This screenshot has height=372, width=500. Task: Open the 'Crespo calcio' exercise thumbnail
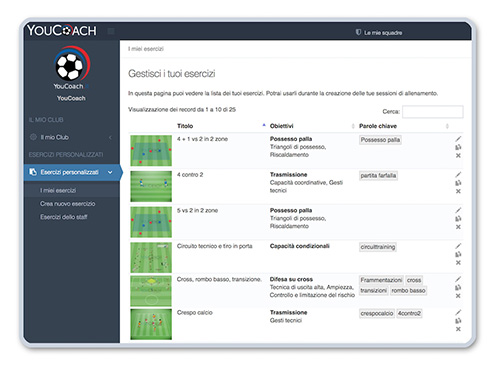tap(151, 324)
